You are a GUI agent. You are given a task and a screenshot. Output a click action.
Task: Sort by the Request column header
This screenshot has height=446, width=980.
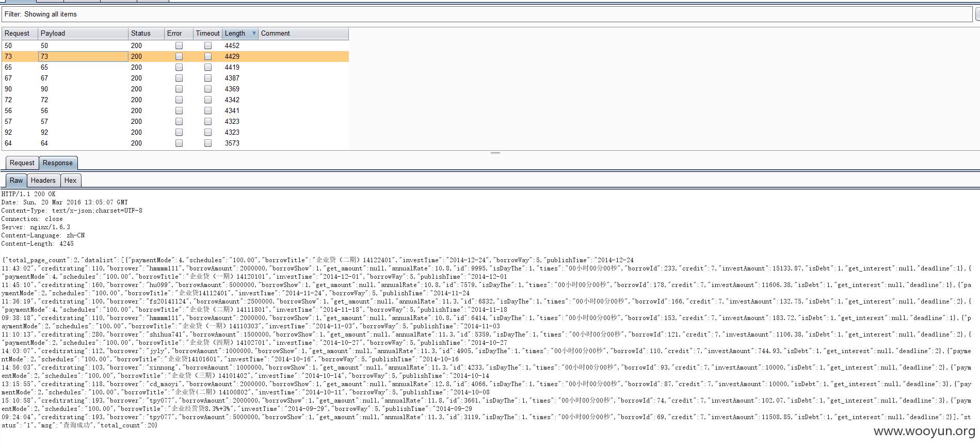tap(20, 34)
